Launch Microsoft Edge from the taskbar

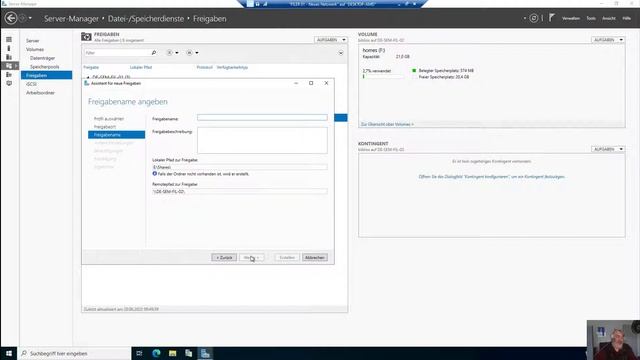click(x=156, y=353)
